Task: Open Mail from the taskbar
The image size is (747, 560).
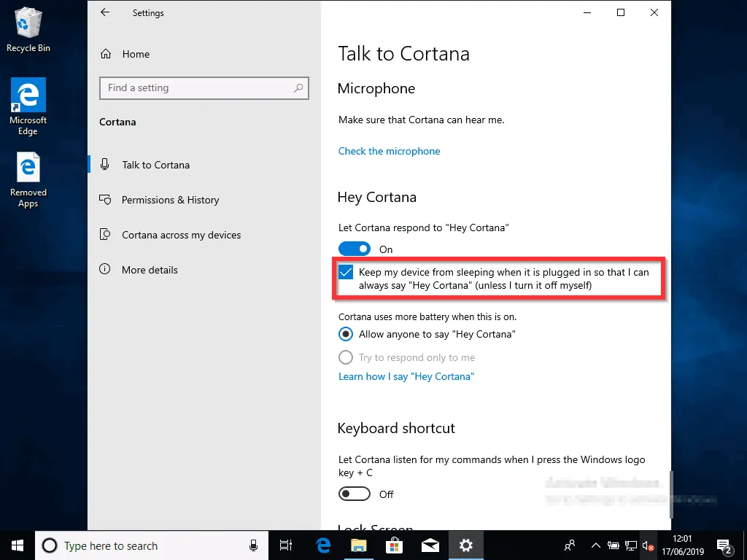Action: [x=430, y=545]
